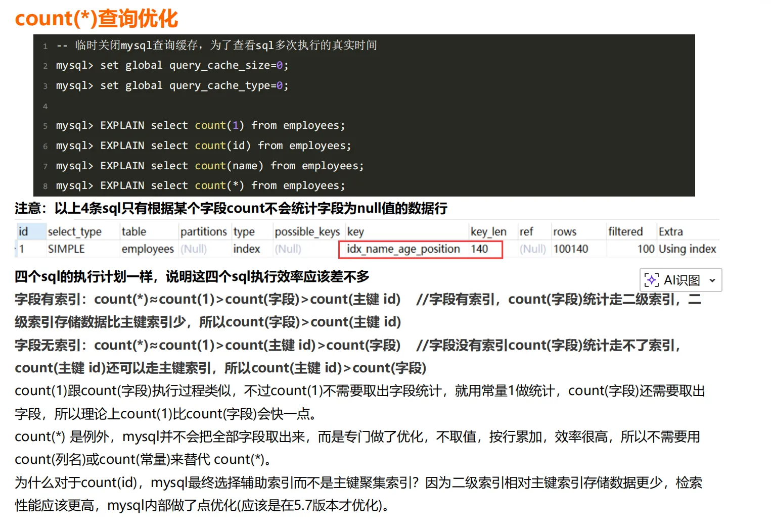Screen dimensions: 771x532
Task: Click the AI识图 button
Action: click(x=681, y=280)
